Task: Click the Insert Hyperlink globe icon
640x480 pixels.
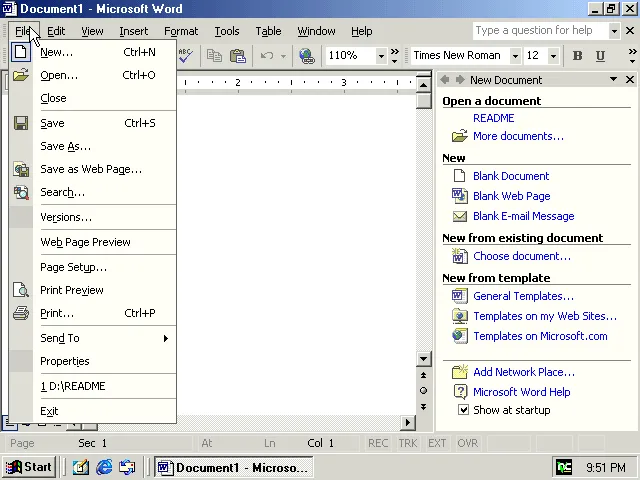Action: coord(307,56)
